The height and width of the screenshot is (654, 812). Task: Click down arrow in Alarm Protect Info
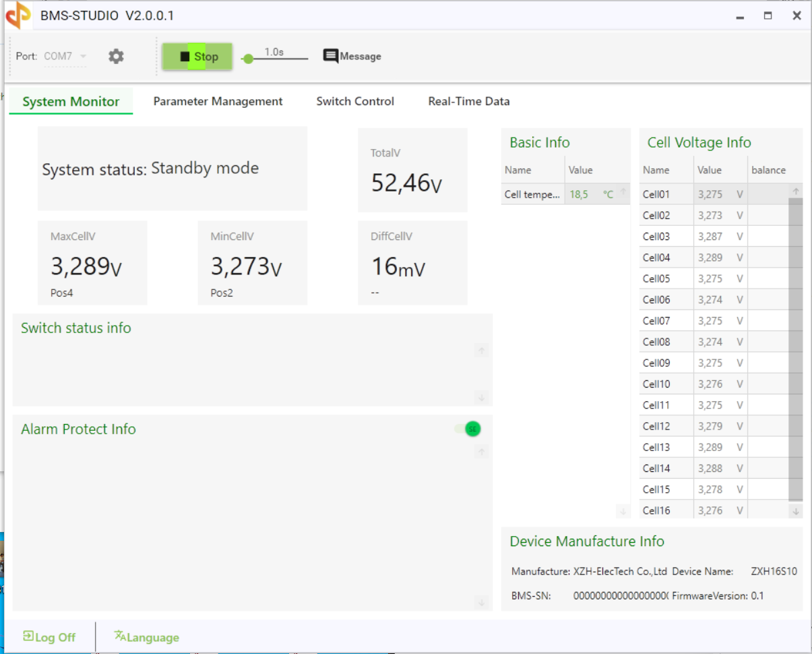(481, 603)
